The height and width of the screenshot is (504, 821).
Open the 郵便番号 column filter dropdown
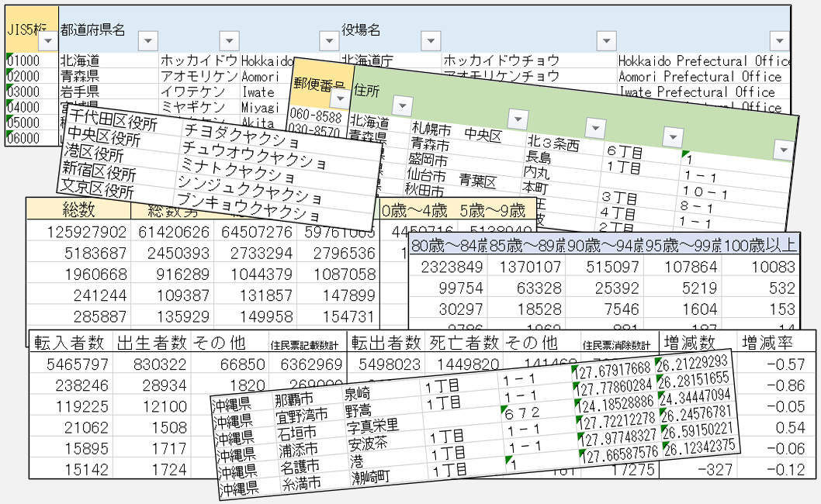click(x=341, y=98)
